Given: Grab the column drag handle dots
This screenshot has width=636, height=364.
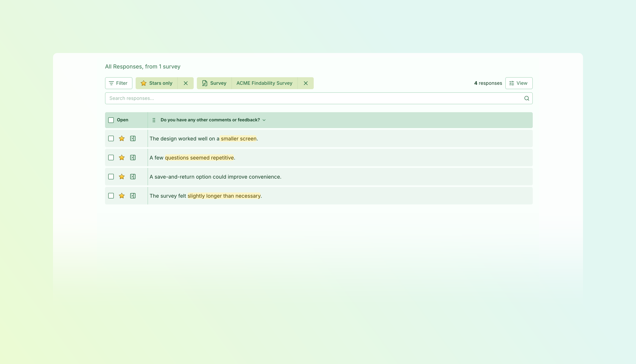Looking at the screenshot, I should [154, 120].
